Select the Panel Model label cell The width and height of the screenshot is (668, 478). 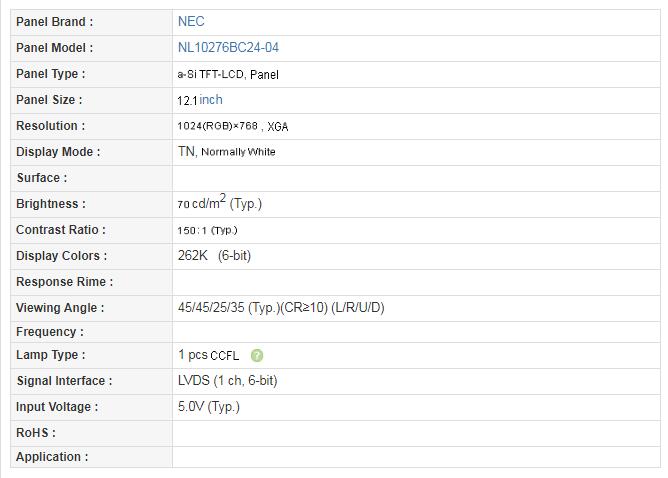[x=92, y=48]
